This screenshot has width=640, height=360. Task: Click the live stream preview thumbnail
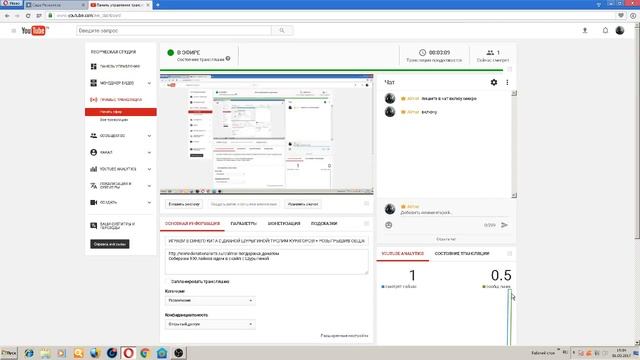pos(267,134)
